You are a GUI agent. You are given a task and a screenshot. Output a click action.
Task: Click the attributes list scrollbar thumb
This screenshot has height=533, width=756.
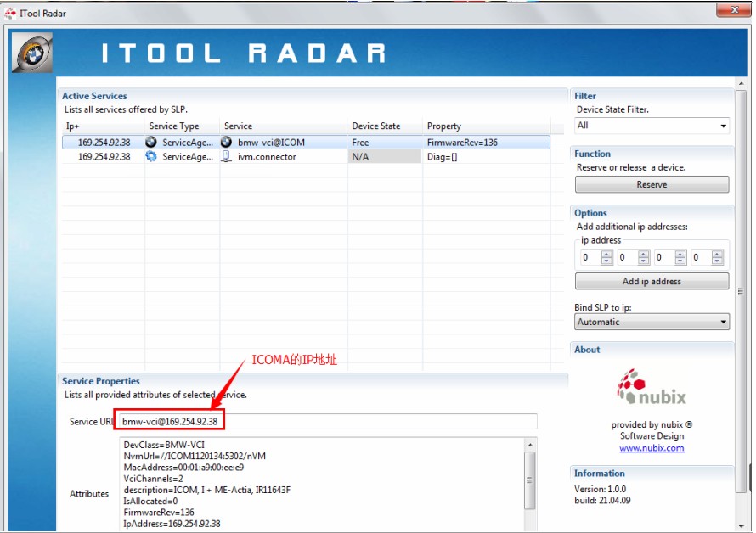tap(530, 480)
